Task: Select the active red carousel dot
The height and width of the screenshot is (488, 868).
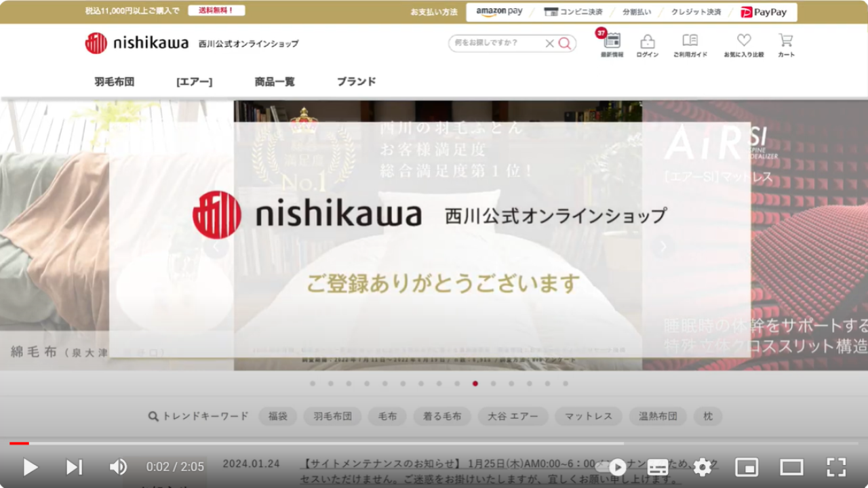Action: pyautogui.click(x=475, y=384)
